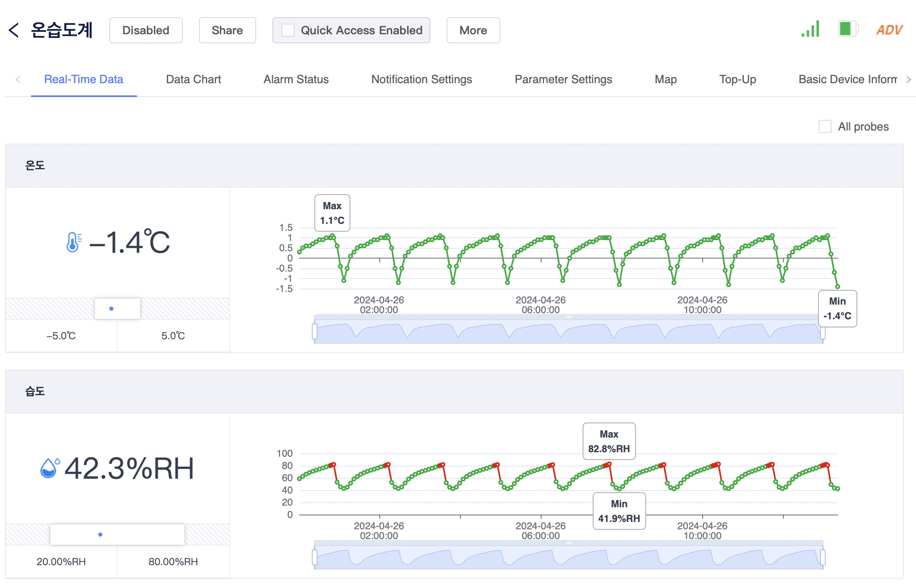Click the Disabled status button
Image resolution: width=916 pixels, height=588 pixels.
click(x=146, y=30)
